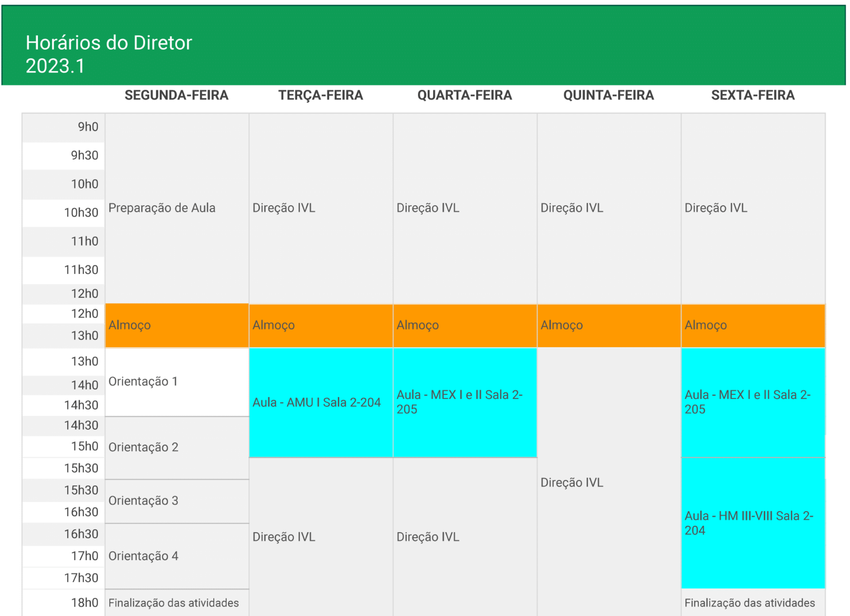Click Wednesday's Aula - MEX I e II block

tap(464, 402)
